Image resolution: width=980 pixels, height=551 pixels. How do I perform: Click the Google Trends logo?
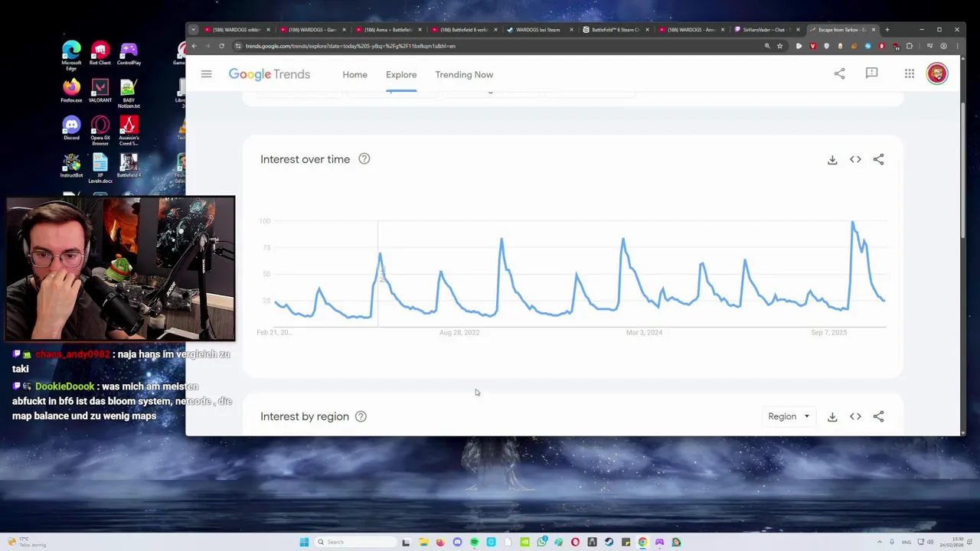(269, 74)
